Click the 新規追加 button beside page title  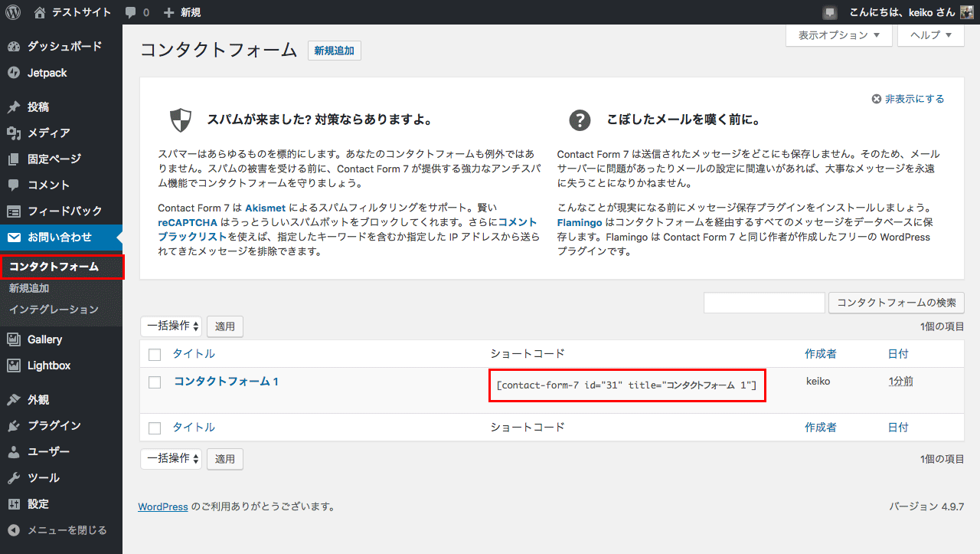(335, 51)
